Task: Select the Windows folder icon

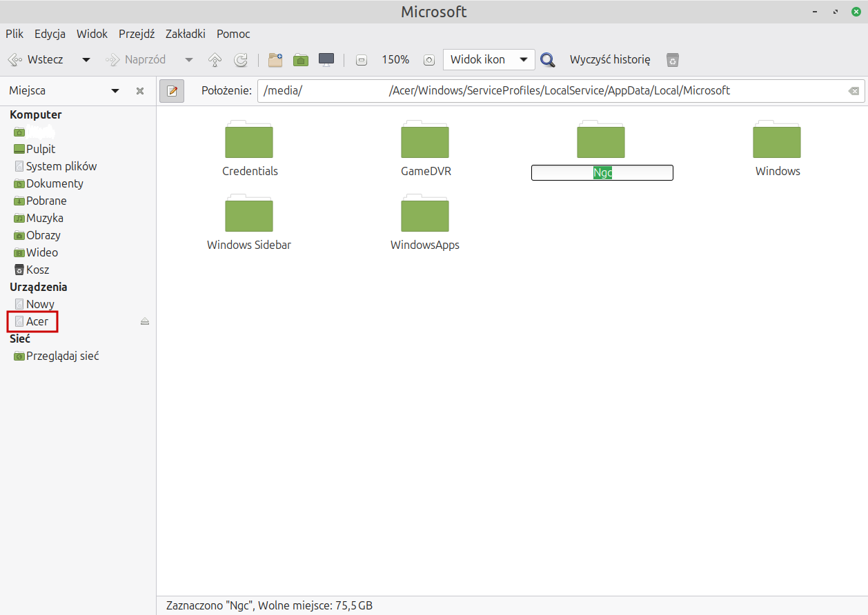Action: tap(777, 140)
